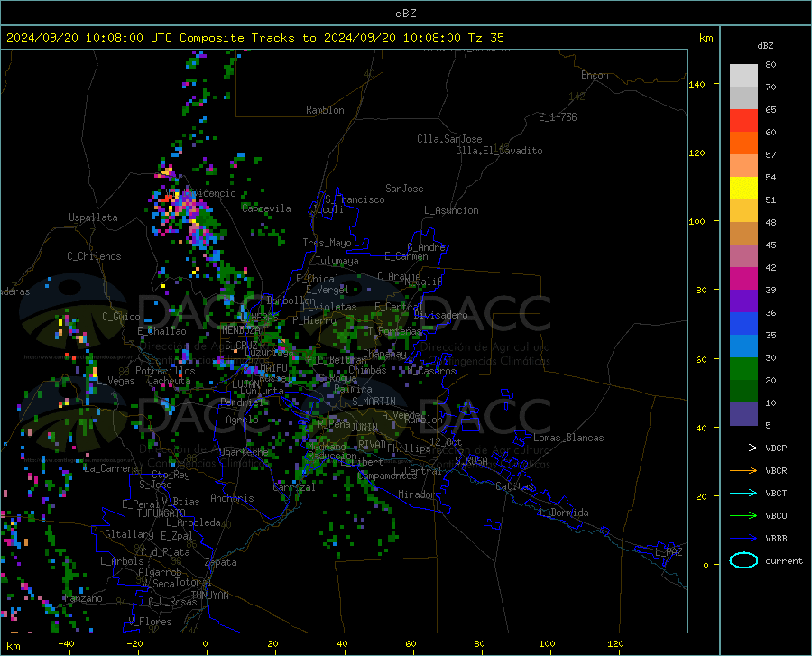This screenshot has height=656, width=812.
Task: Click the orange VBCR arrow in legend
Action: tap(743, 471)
